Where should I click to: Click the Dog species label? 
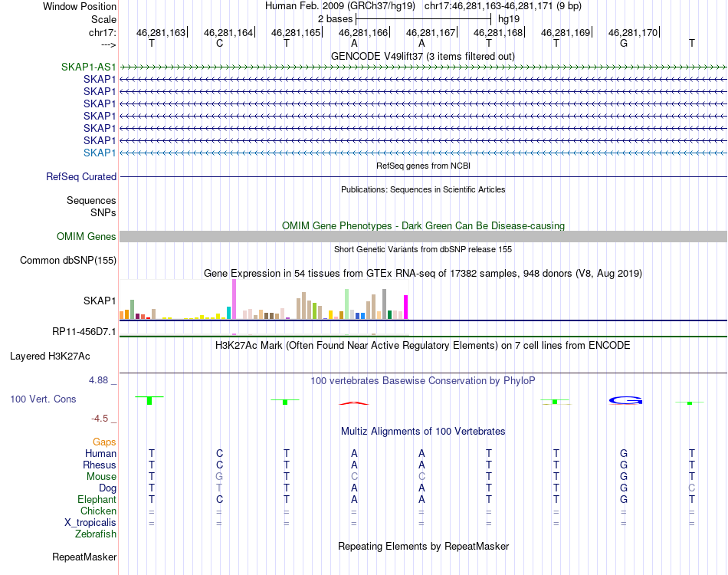[108, 488]
